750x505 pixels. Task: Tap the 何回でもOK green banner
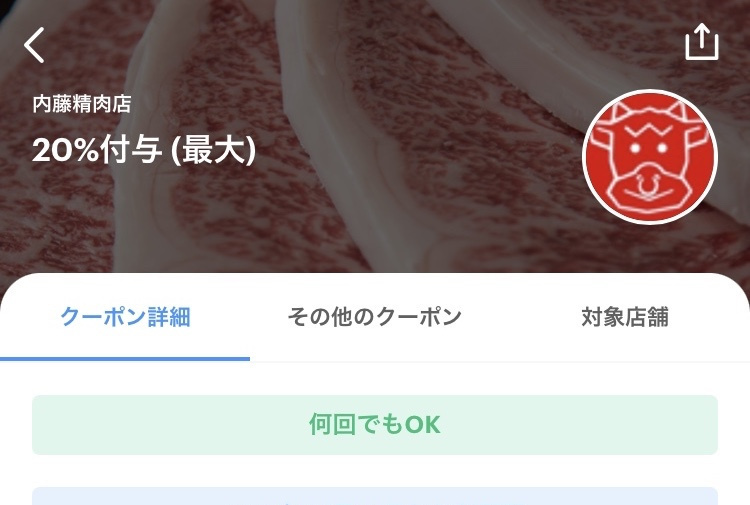pos(375,425)
